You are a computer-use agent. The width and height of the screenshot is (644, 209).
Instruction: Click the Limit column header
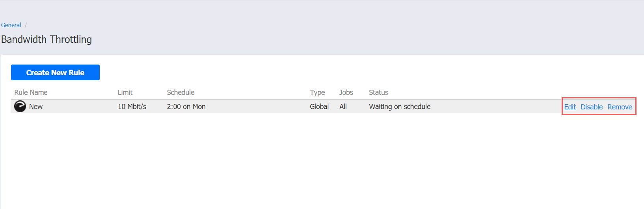(125, 92)
